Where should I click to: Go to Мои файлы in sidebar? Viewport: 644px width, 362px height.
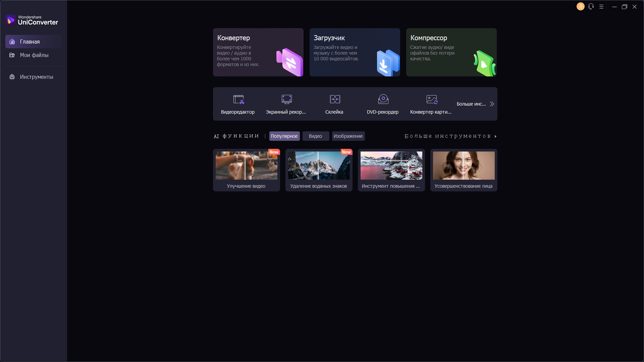tap(34, 55)
